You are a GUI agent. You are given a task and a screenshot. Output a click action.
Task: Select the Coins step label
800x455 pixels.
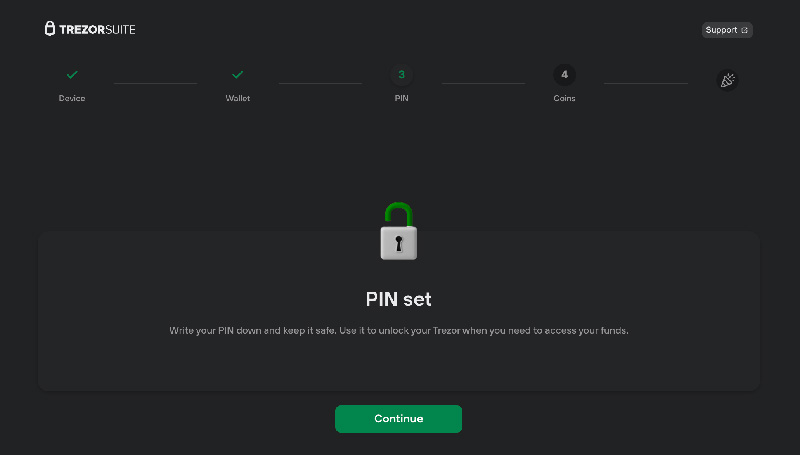(x=564, y=98)
